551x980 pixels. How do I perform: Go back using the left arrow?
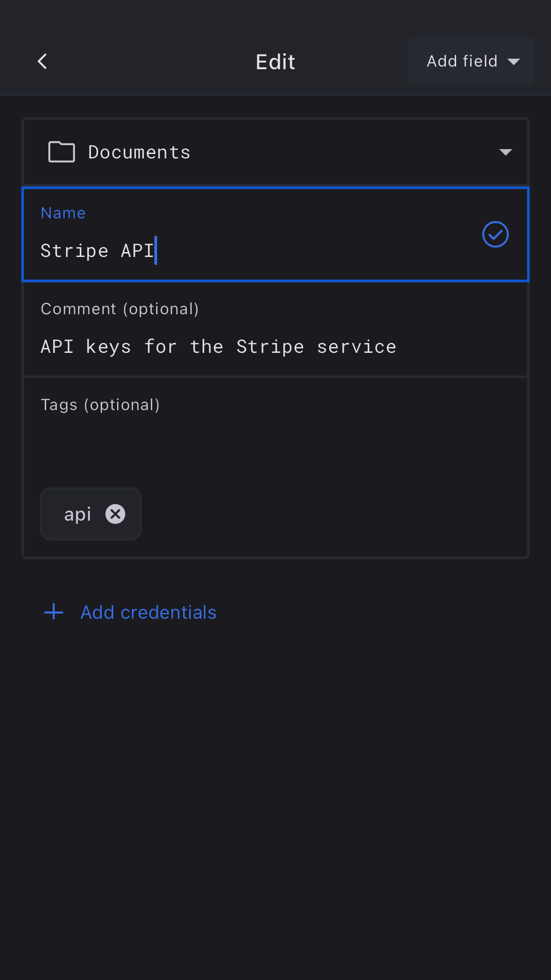coord(43,61)
